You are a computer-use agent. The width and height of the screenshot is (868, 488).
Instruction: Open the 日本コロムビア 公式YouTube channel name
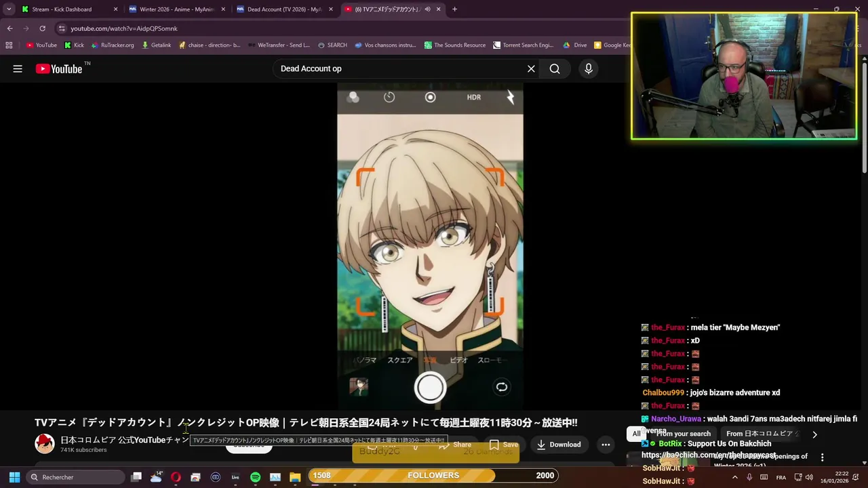pyautogui.click(x=124, y=440)
